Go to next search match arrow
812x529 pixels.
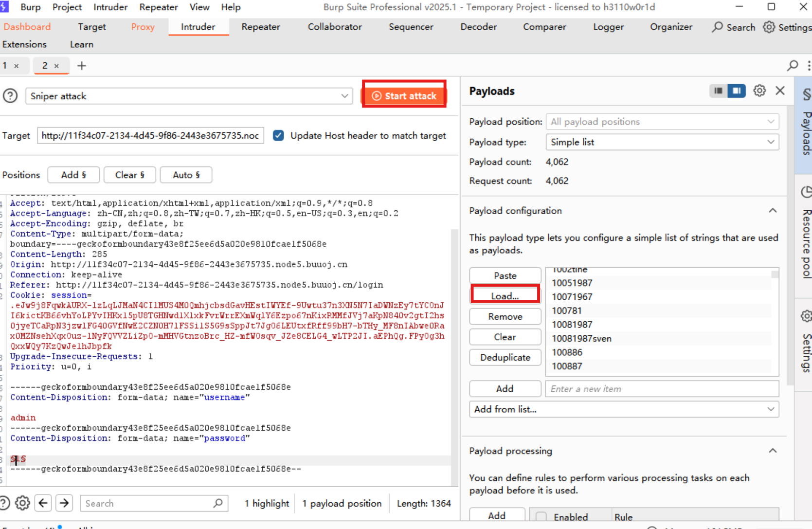pos(64,503)
